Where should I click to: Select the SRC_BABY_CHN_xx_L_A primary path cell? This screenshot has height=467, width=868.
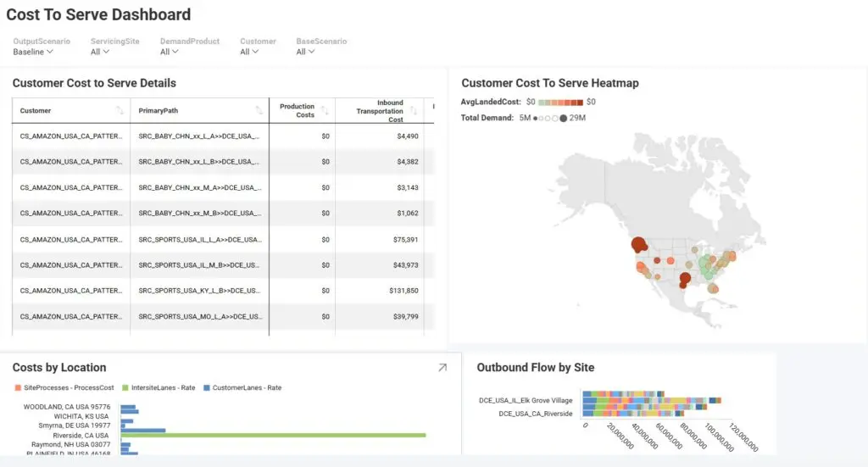pyautogui.click(x=198, y=136)
